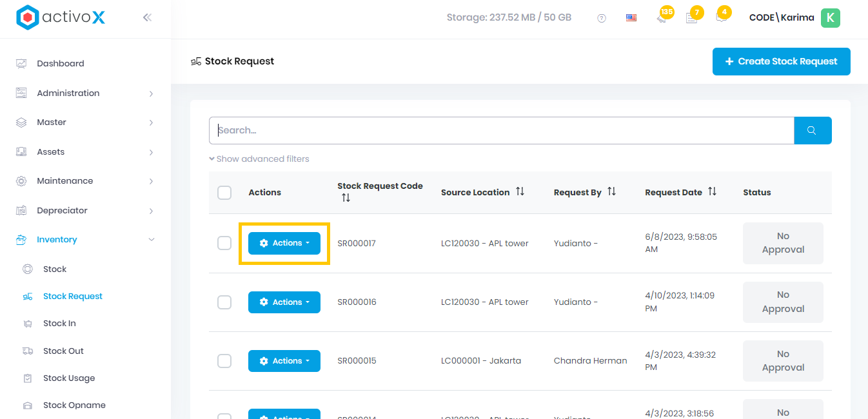The width and height of the screenshot is (868, 419).
Task: Select the checkbox for SR000016 row
Action: [x=224, y=302]
